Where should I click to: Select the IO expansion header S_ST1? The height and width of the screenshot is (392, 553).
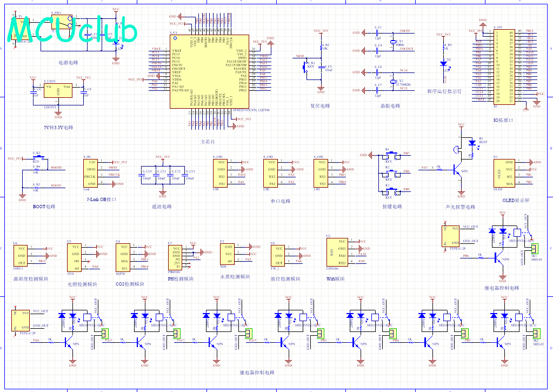point(504,66)
